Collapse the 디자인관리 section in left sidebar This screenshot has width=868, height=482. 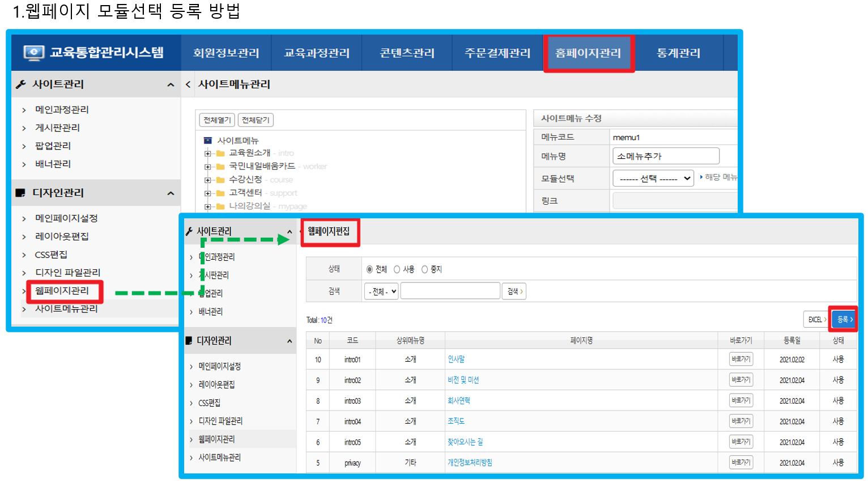pyautogui.click(x=171, y=193)
